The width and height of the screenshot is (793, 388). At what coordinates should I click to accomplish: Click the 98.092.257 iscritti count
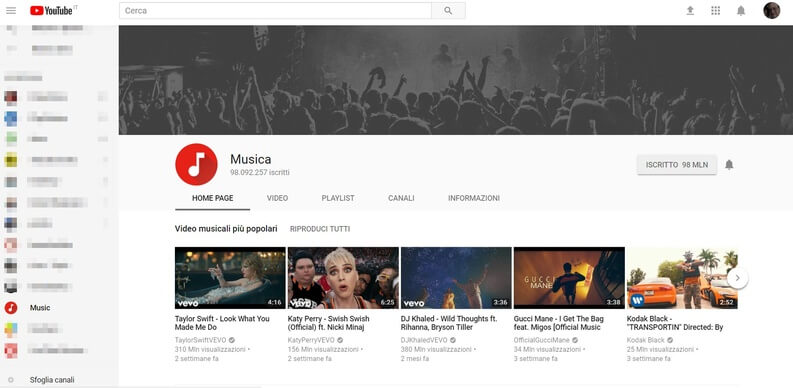tap(260, 173)
